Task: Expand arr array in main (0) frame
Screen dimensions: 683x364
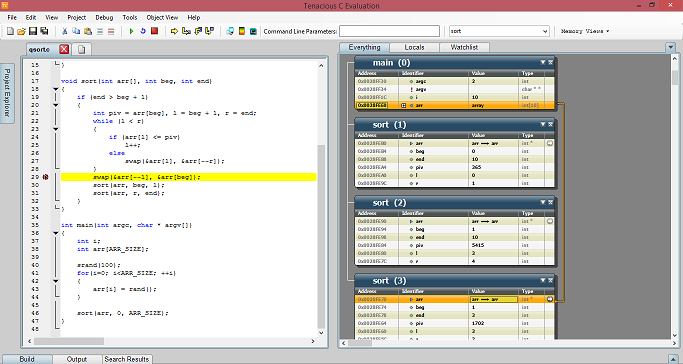Action: pyautogui.click(x=403, y=105)
